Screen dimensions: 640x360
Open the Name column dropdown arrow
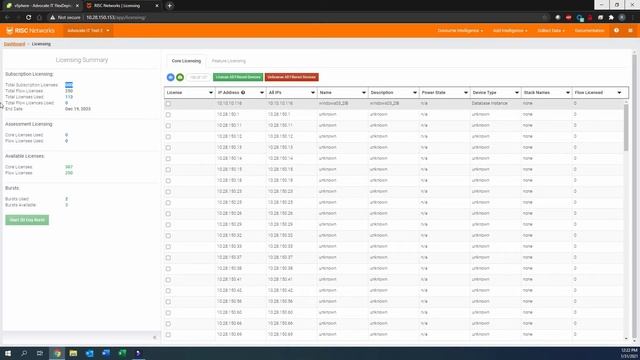click(364, 93)
